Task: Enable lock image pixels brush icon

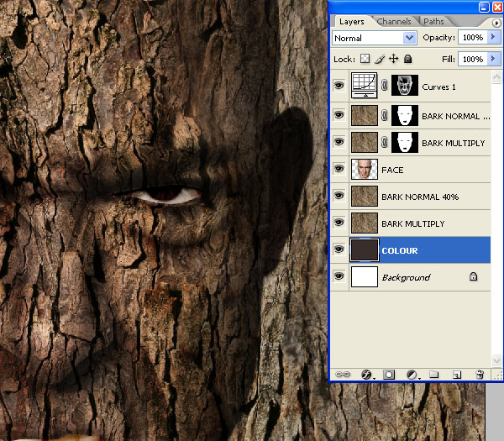Action: click(379, 60)
